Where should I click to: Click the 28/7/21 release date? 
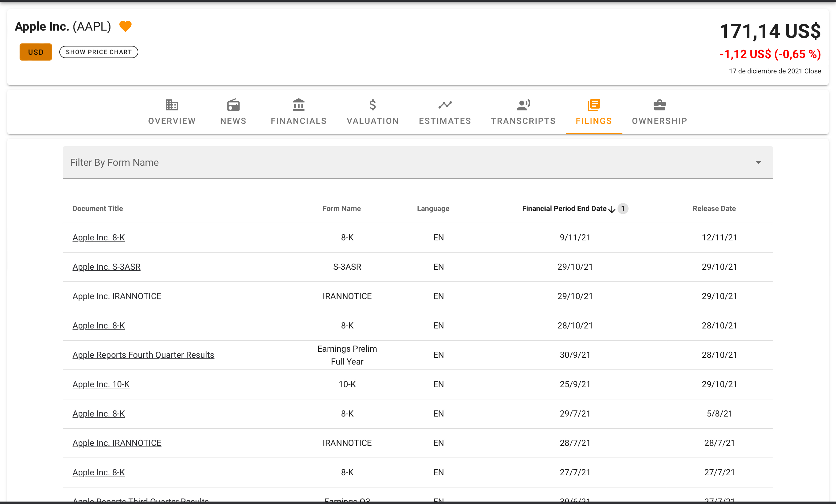point(719,443)
